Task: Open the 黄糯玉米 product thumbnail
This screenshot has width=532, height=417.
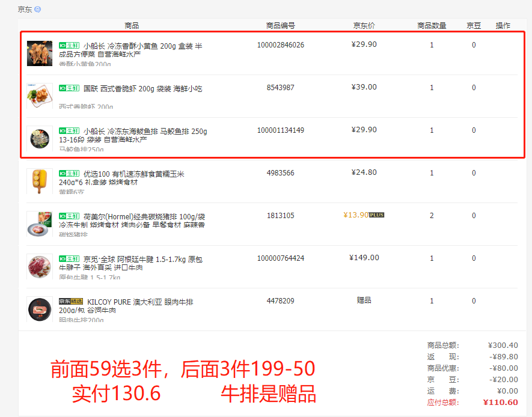Action: pos(40,181)
